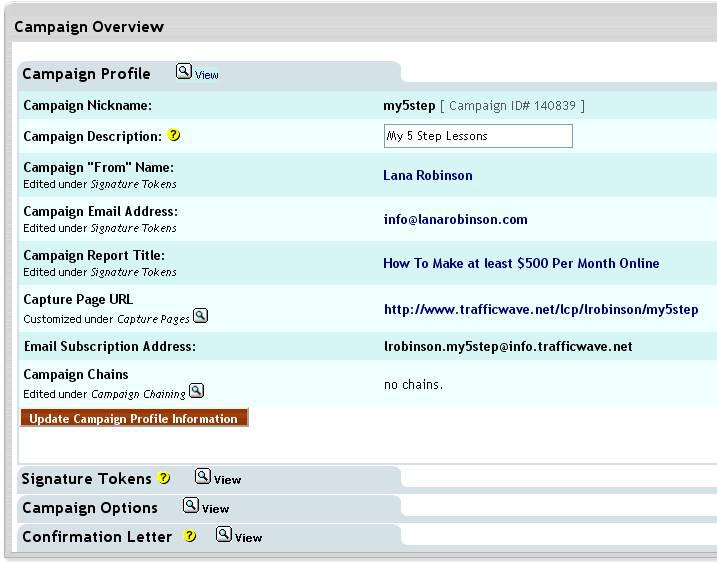Click magnifier icon next to Campaign Chaining

pos(196,391)
